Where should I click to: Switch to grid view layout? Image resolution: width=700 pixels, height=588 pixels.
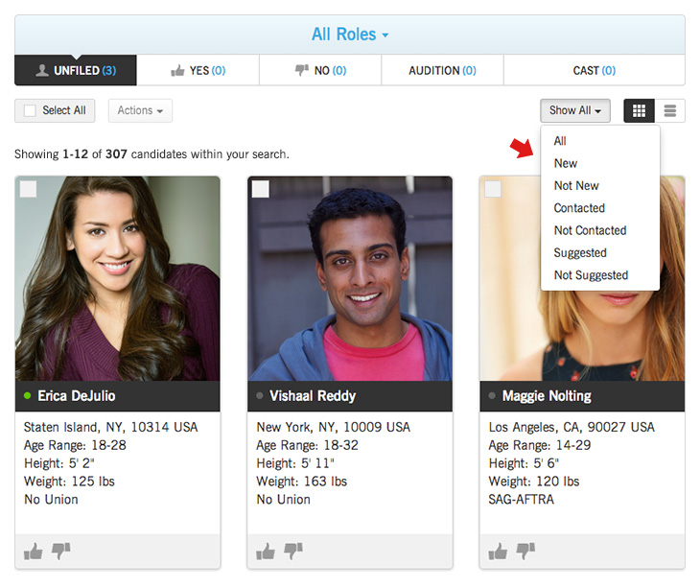639,110
